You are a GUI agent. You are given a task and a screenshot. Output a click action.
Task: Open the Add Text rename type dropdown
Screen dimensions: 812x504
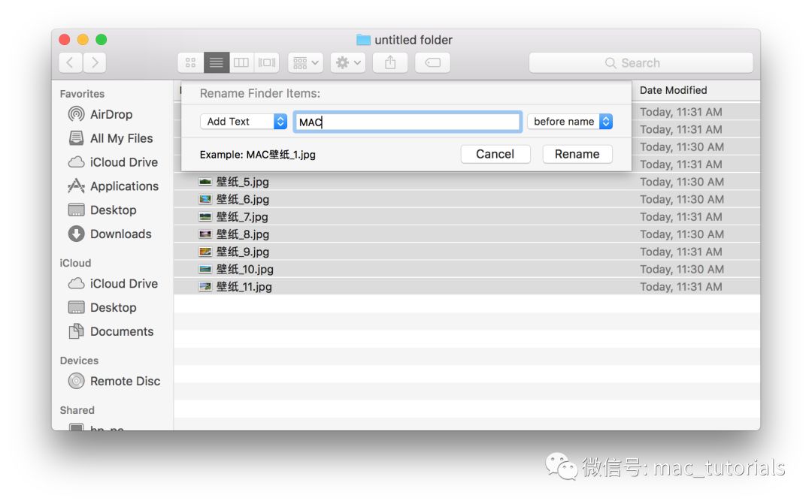click(x=244, y=122)
